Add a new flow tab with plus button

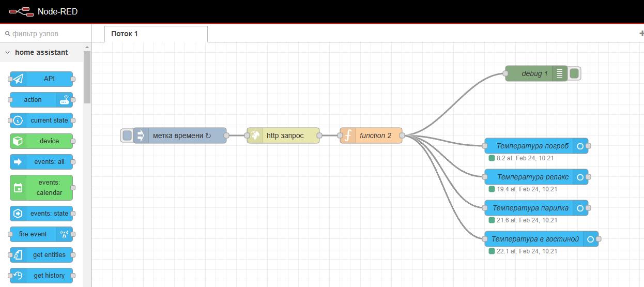click(x=641, y=34)
